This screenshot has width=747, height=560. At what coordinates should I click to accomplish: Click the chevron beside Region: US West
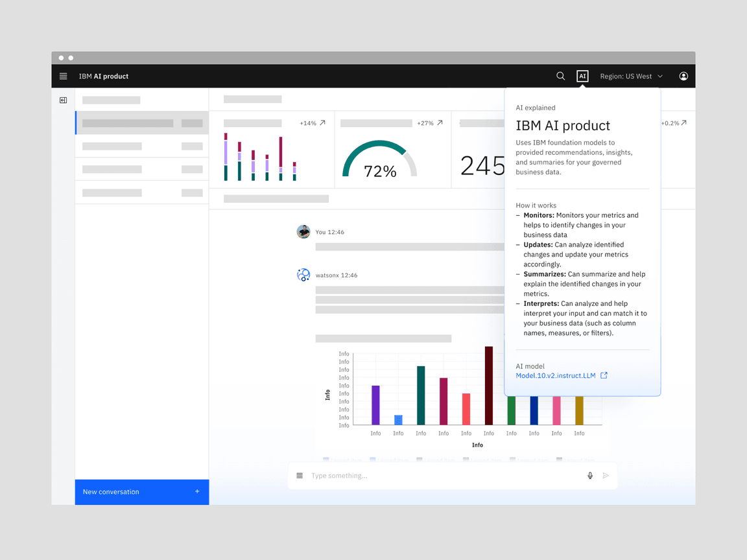[x=660, y=76]
